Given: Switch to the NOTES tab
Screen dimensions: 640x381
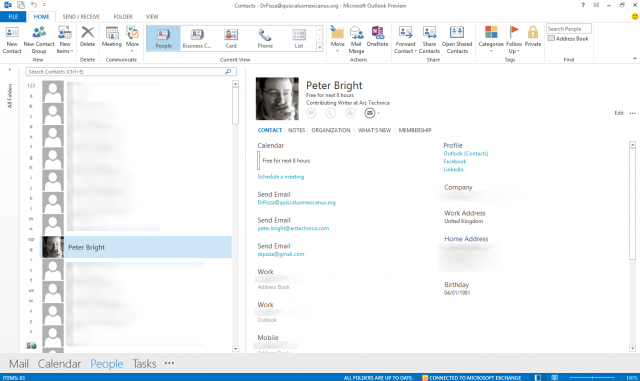Looking at the screenshot, I should pyautogui.click(x=296, y=130).
